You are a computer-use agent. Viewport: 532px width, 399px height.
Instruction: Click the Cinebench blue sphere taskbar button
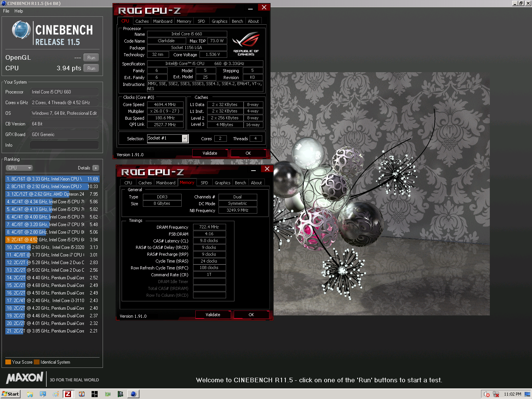point(133,394)
